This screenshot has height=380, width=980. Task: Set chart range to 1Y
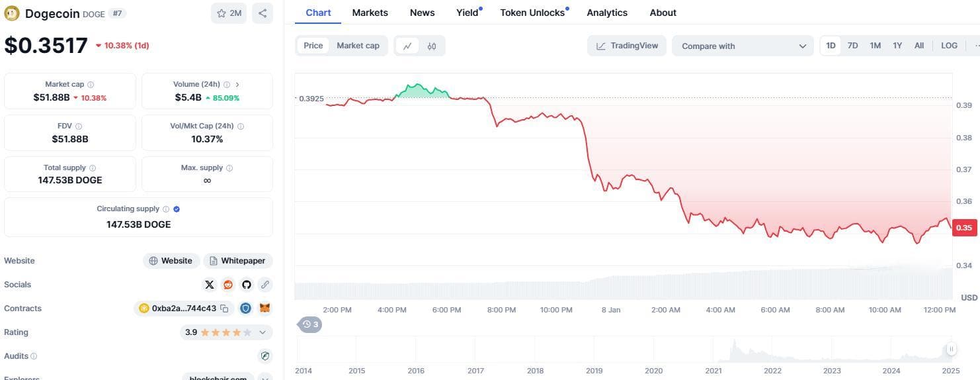(897, 46)
